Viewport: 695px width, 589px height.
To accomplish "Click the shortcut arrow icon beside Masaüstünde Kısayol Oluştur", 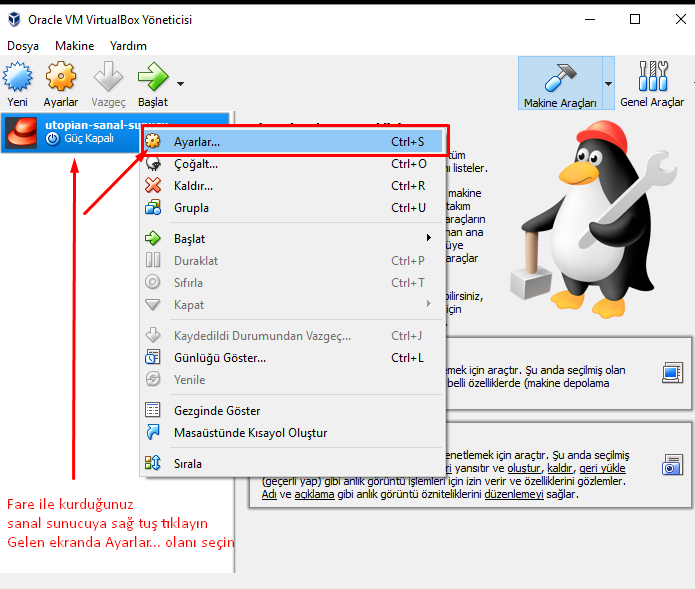I will click(x=153, y=432).
